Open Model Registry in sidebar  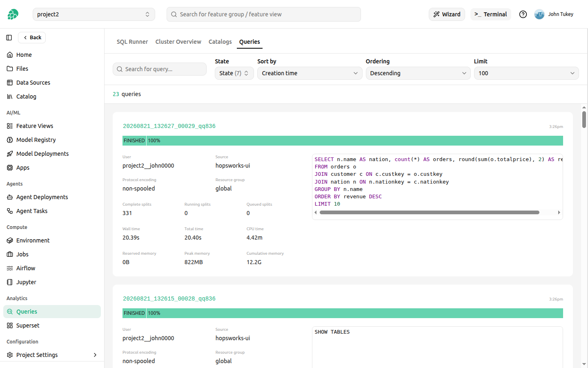[52, 140]
